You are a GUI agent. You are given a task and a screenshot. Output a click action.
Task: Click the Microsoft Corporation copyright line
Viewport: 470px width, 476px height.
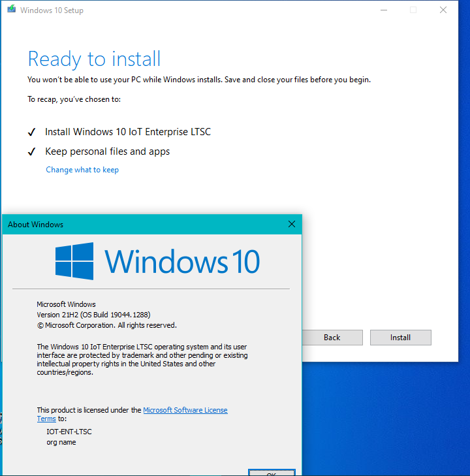pos(107,325)
